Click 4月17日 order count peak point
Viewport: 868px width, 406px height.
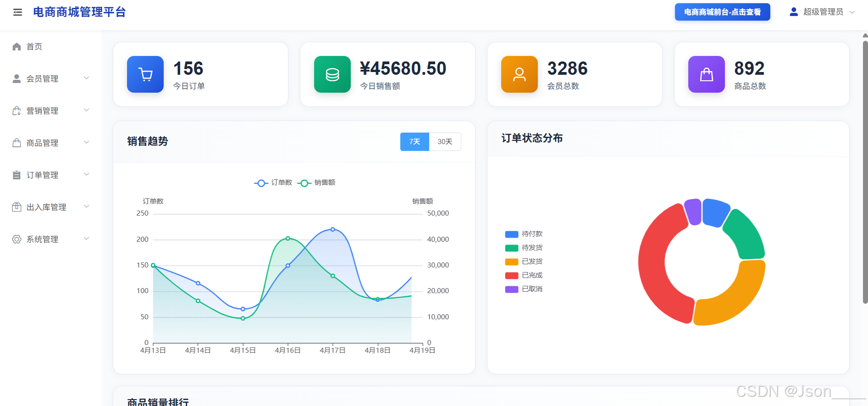coord(333,229)
